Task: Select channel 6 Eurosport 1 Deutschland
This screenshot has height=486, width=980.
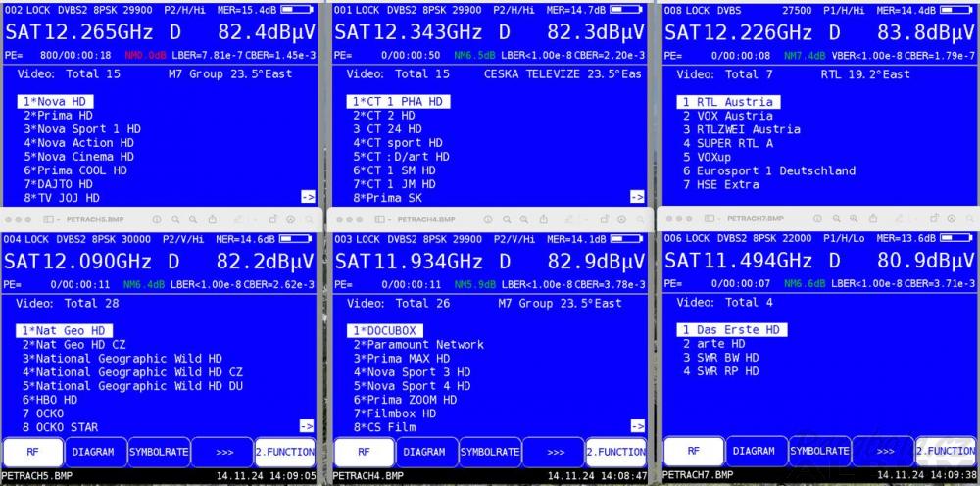Action: (x=769, y=170)
